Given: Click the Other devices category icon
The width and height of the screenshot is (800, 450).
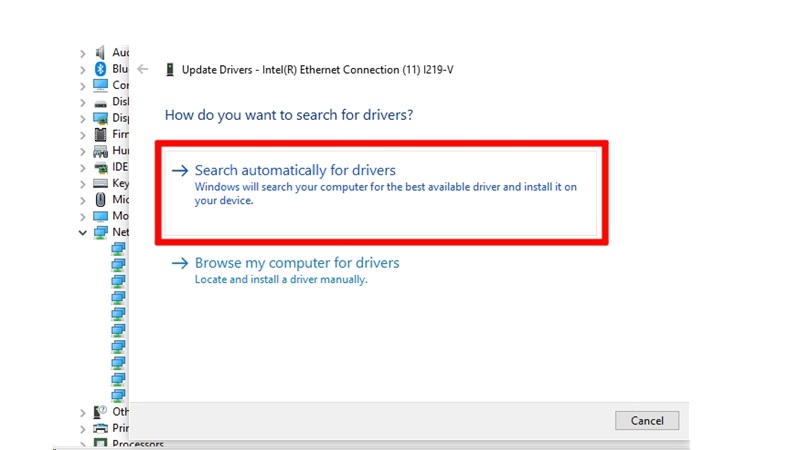Looking at the screenshot, I should (100, 411).
